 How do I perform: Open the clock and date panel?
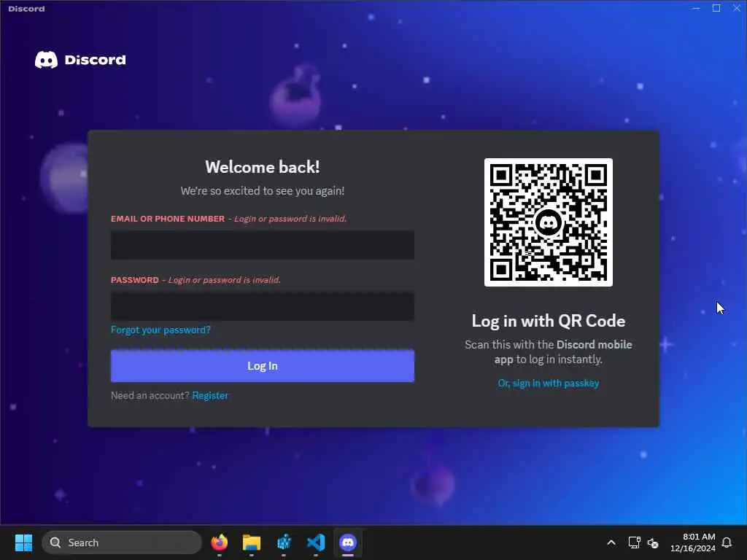(x=693, y=542)
